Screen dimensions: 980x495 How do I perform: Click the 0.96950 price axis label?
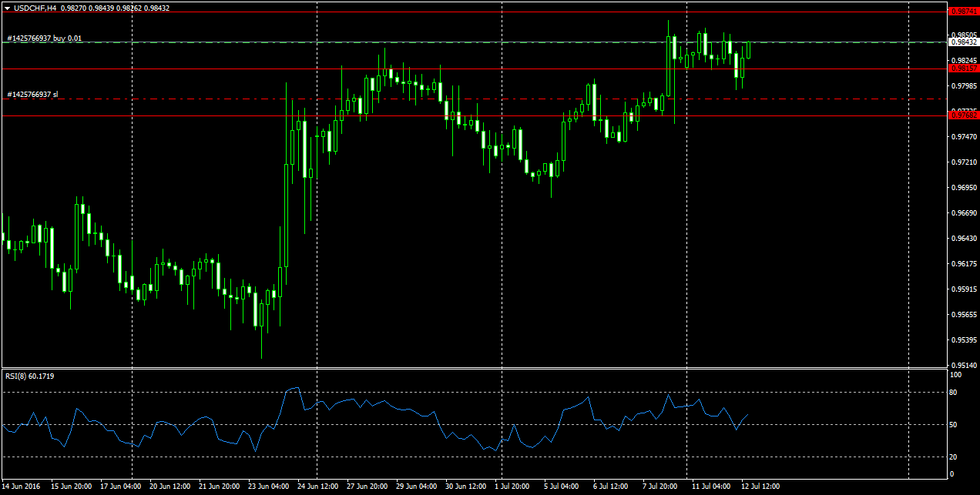pyautogui.click(x=964, y=187)
